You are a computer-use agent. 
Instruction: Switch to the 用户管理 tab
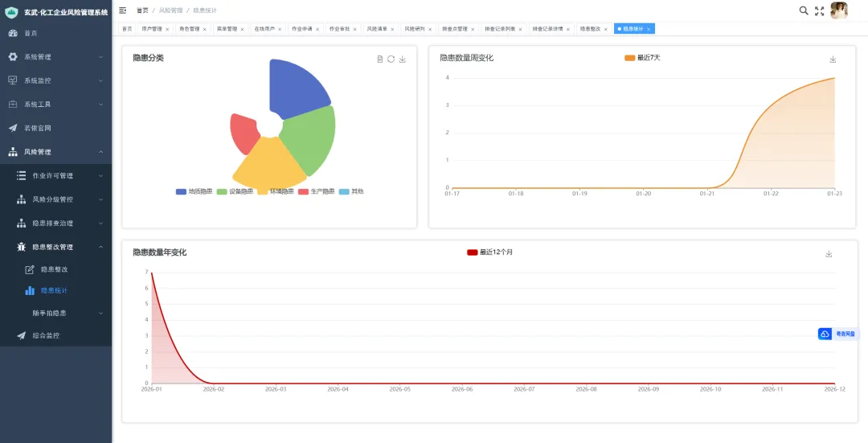click(154, 29)
